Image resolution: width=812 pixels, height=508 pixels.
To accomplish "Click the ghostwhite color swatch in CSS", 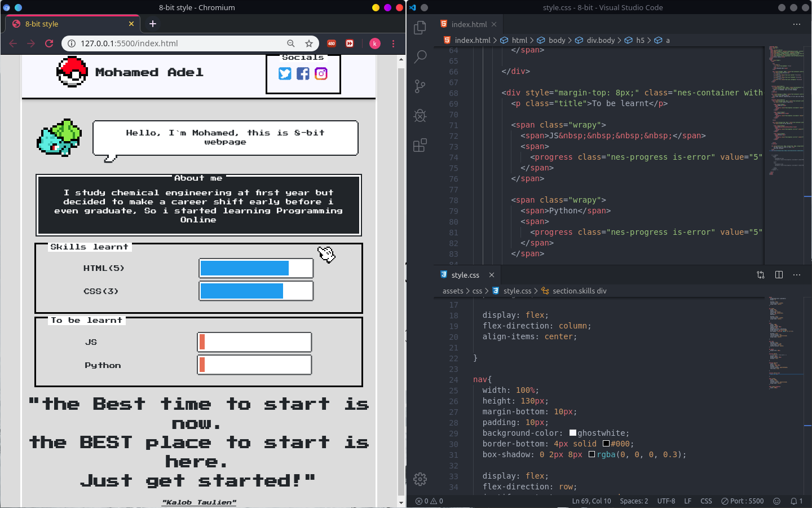I will point(573,433).
